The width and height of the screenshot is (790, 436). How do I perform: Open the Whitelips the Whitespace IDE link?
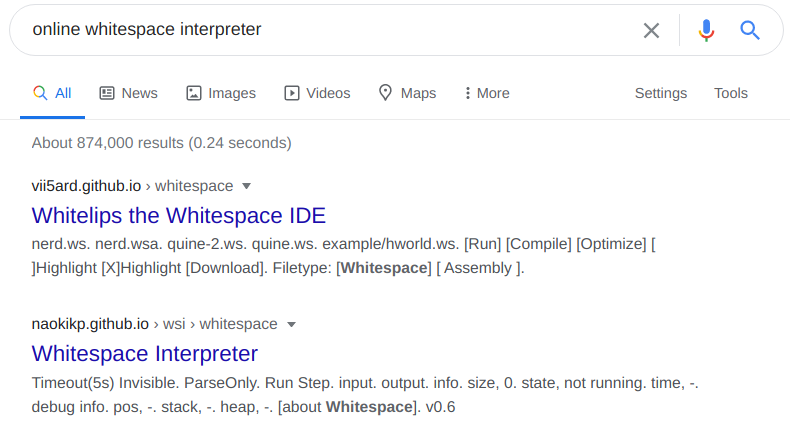click(179, 215)
